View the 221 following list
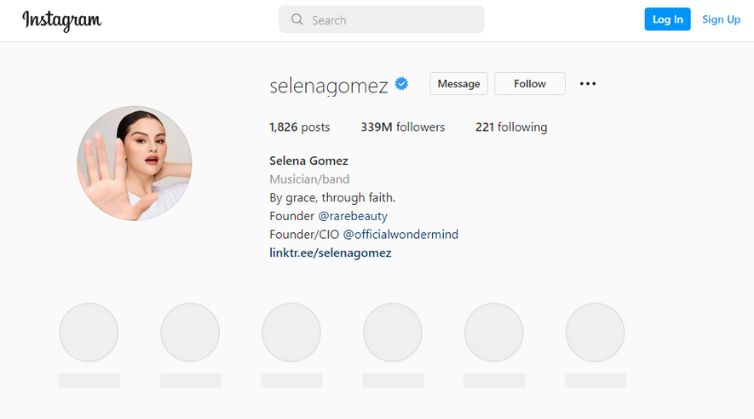 [511, 127]
